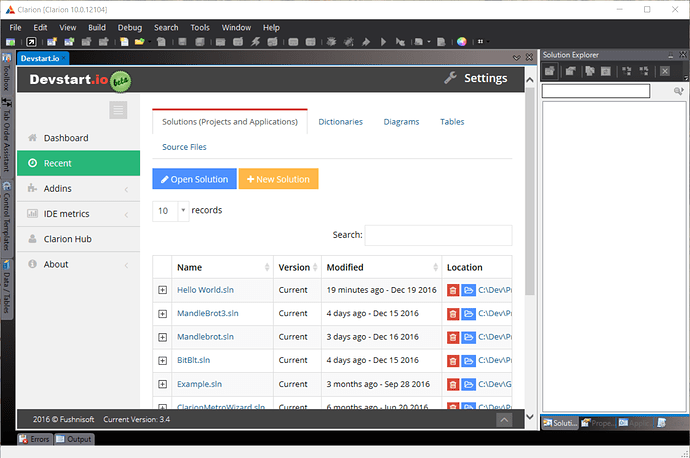Image resolution: width=690 pixels, height=458 pixels.
Task: Click the Search input field
Action: point(438,235)
